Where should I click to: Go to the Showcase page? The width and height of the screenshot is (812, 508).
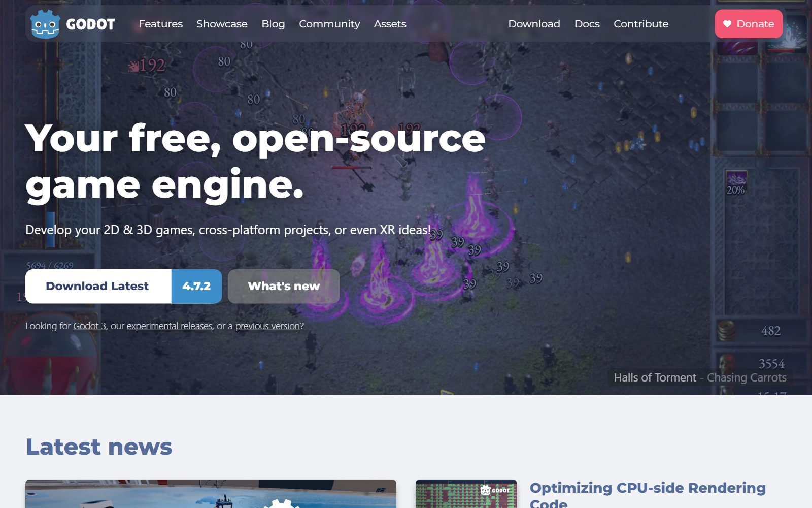(222, 24)
